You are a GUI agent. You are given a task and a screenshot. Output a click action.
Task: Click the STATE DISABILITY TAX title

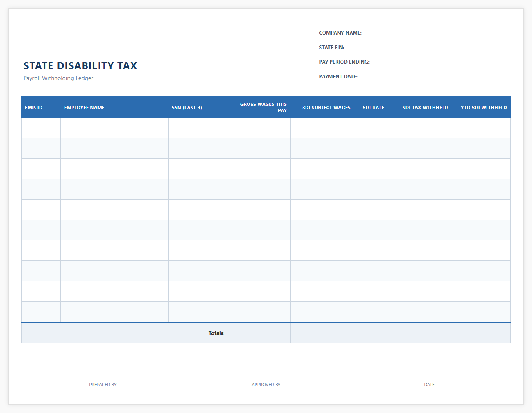point(80,66)
